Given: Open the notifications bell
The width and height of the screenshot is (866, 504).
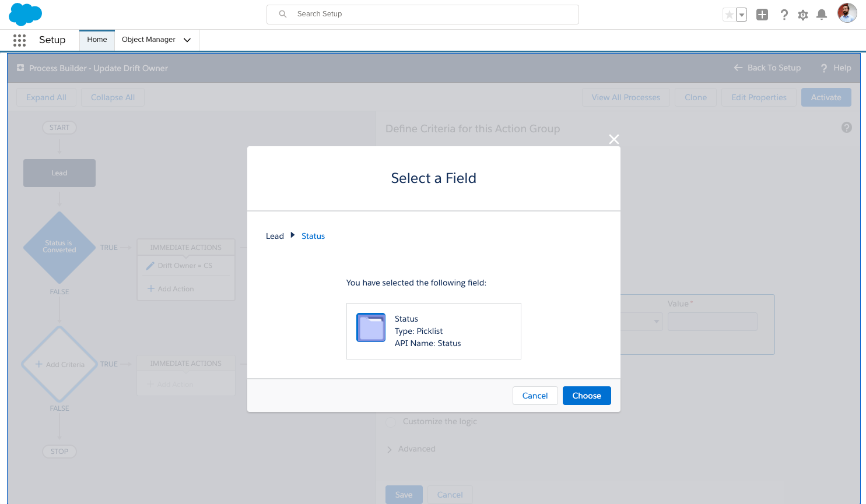Looking at the screenshot, I should tap(822, 15).
